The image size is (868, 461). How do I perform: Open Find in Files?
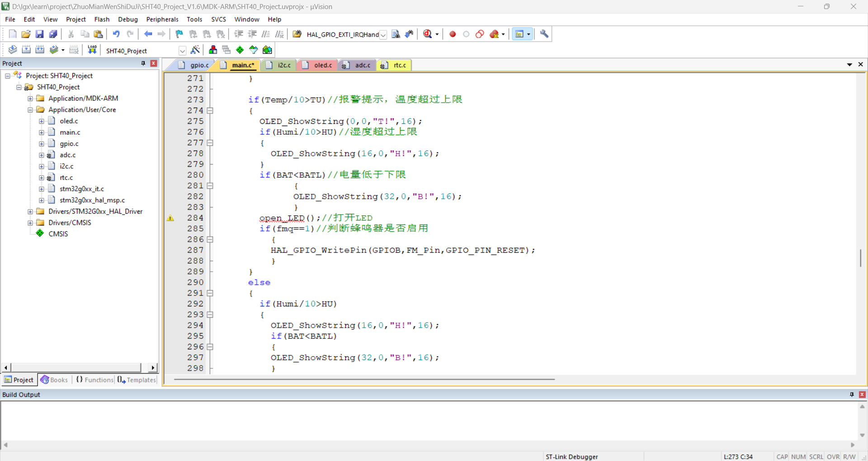[x=297, y=34]
